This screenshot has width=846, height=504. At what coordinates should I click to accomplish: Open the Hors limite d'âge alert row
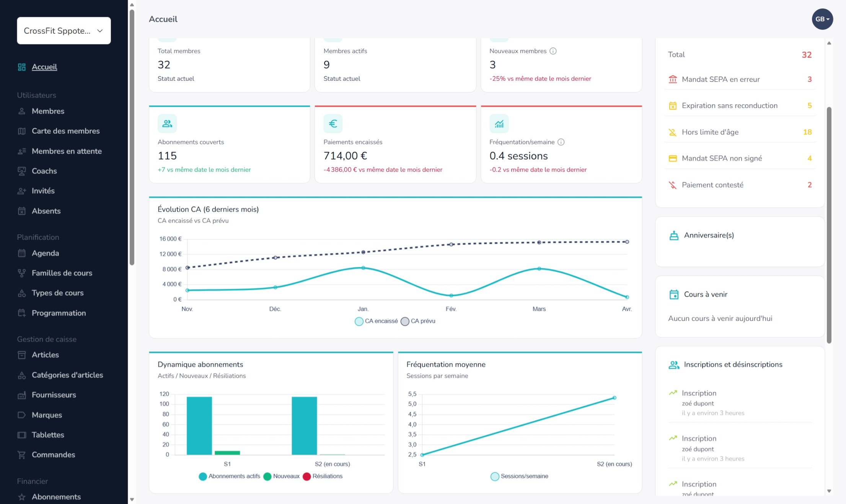[x=740, y=132]
